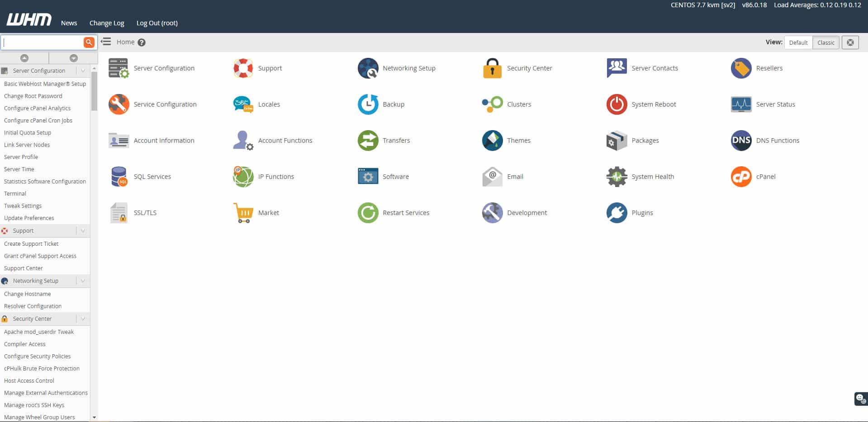Open the Restart Services icon

coord(368,213)
